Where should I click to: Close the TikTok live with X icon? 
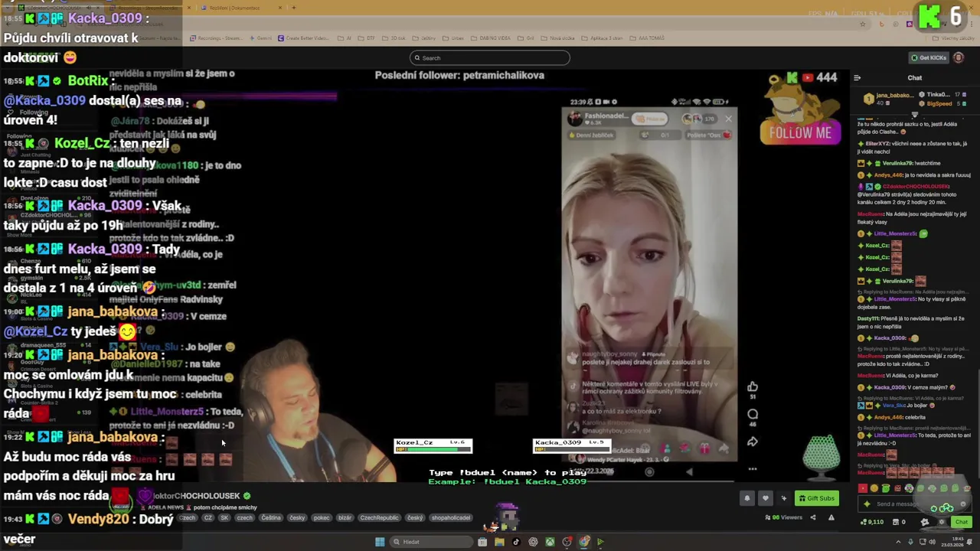[x=728, y=119]
